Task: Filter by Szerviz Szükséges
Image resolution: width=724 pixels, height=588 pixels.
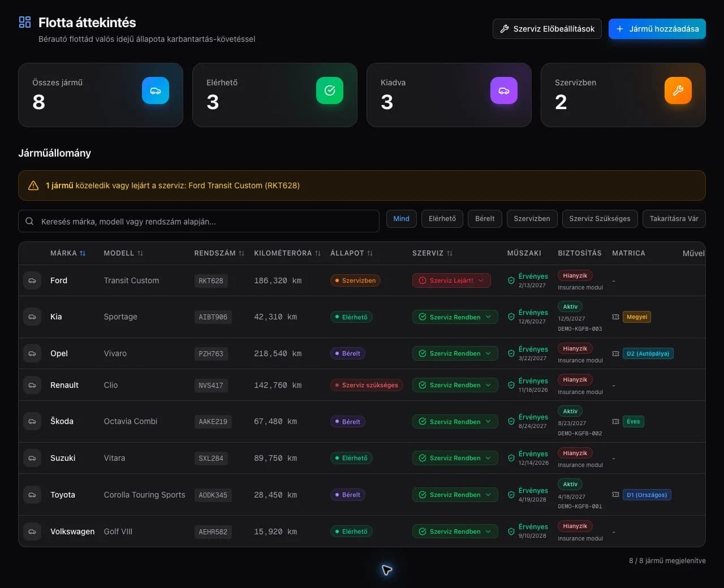Action: point(600,219)
